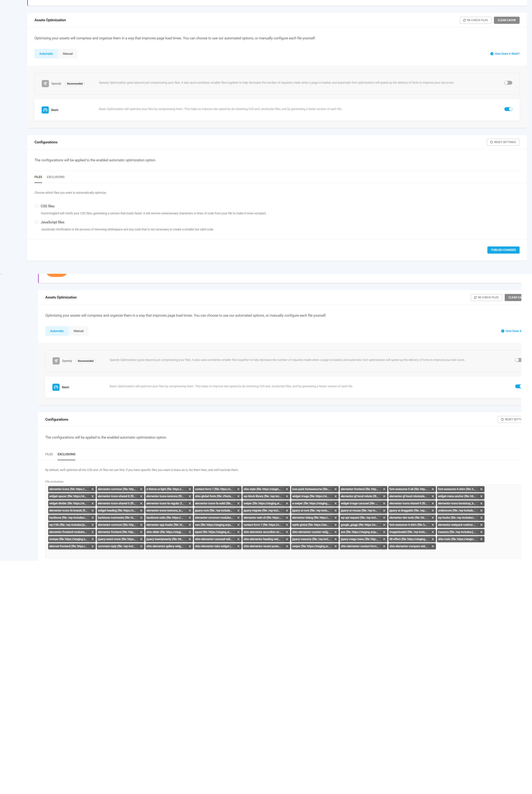Remove comment-reply exclusion tag
This screenshot has height=794, width=532.
[141, 546]
